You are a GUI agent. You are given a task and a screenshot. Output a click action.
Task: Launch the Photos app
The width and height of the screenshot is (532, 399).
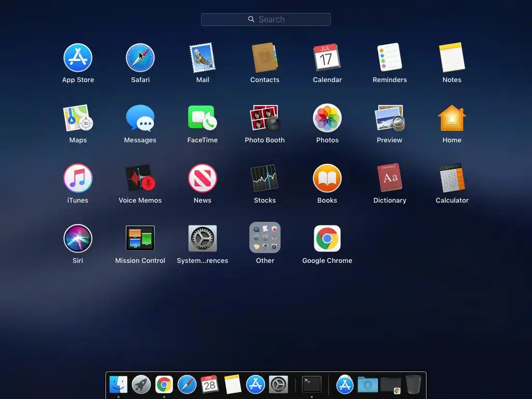[x=327, y=118]
